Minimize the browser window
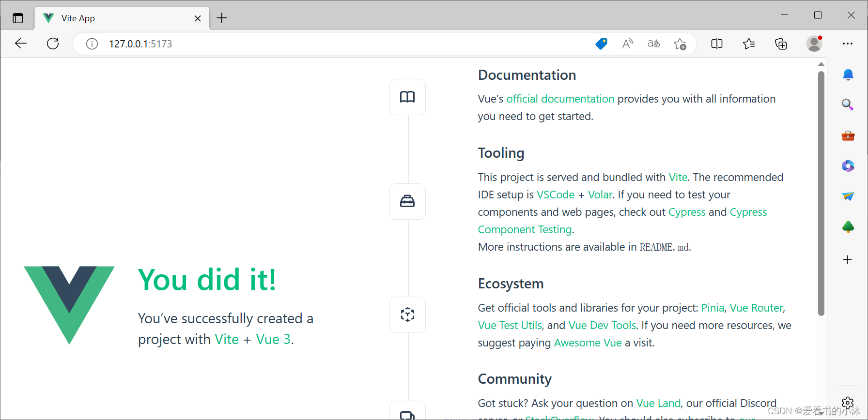Image resolution: width=868 pixels, height=420 pixels. point(785,15)
